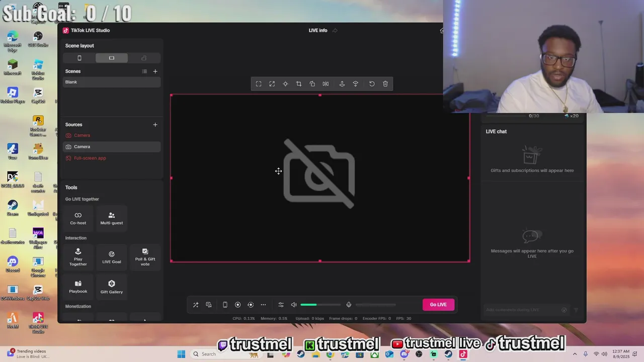Screen dimensions: 644x362
Task: Click the media overlay icon in bottom bar
Action: point(209,305)
